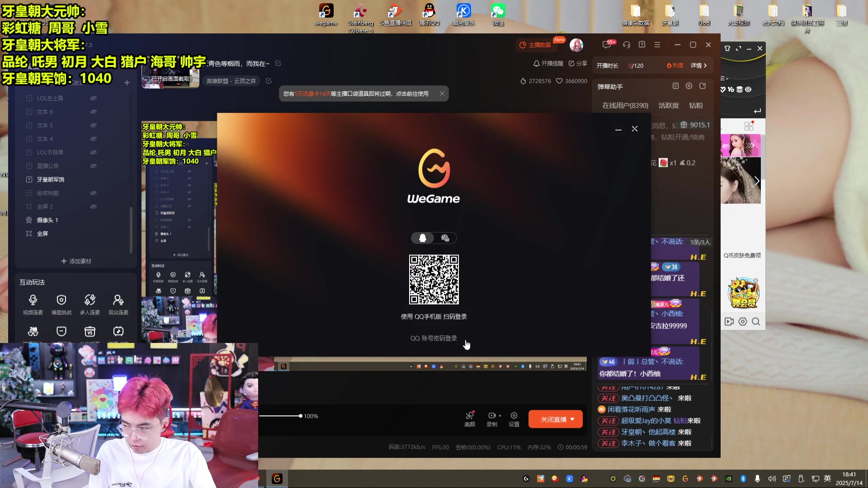Screen dimensions: 868x488
Task: Open the wegame desktop shortcut
Action: click(326, 15)
